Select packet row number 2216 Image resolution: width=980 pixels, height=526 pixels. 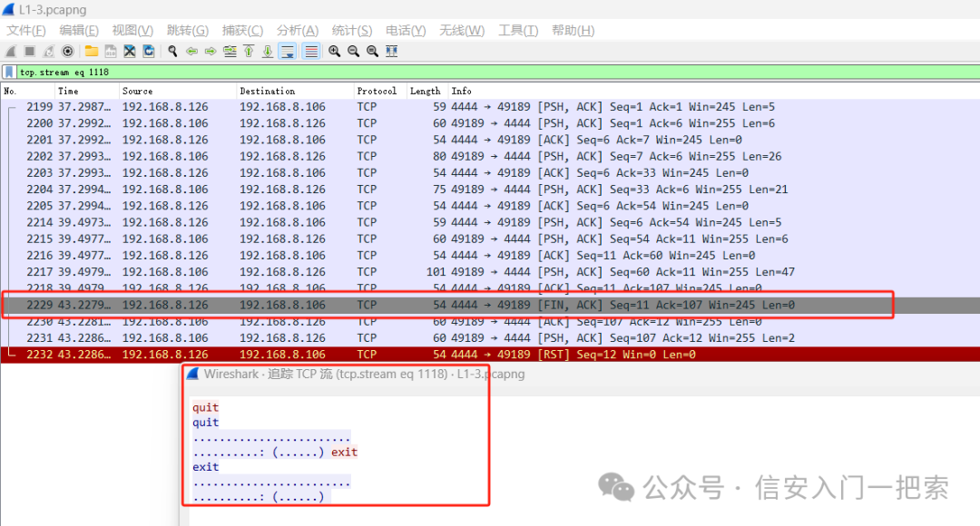(490, 256)
